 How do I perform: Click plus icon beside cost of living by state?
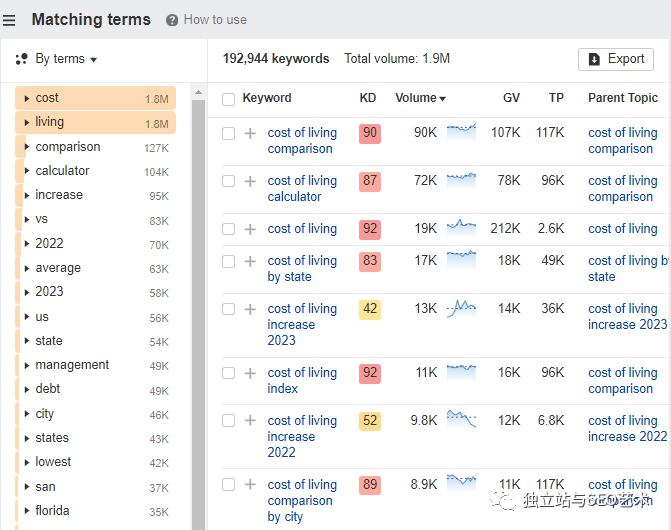click(250, 261)
